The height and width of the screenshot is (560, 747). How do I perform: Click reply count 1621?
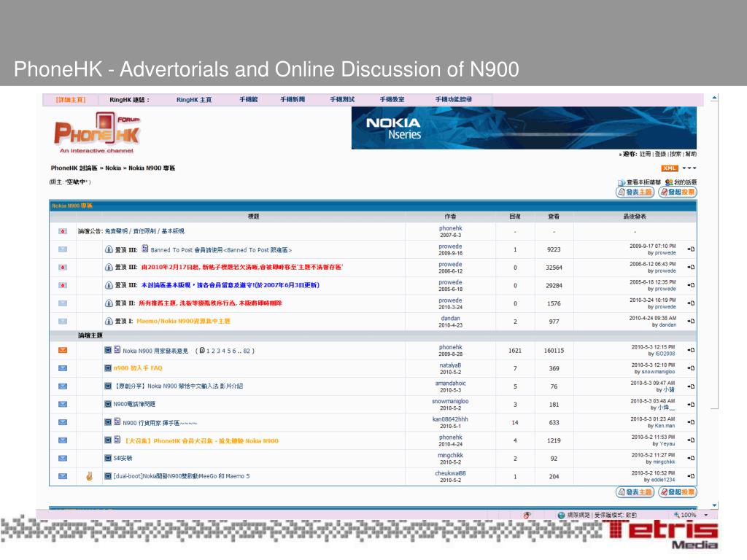pos(514,351)
